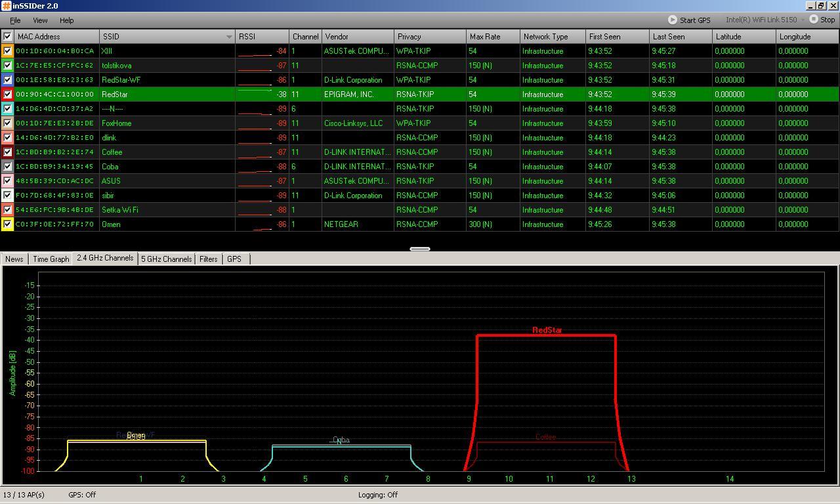
Task: Uncheck the Omen network checkbox
Action: (x=7, y=224)
